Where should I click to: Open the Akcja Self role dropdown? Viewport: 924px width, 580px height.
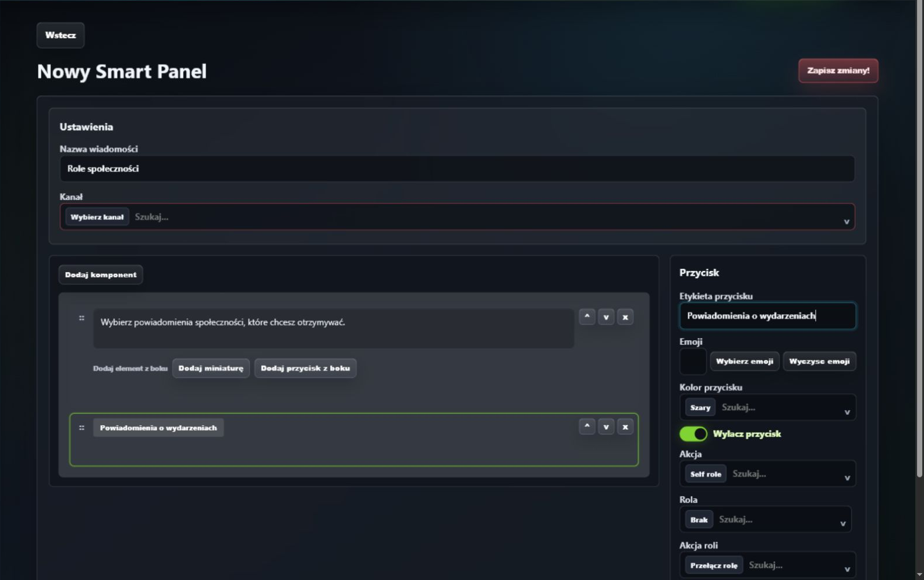tap(767, 474)
